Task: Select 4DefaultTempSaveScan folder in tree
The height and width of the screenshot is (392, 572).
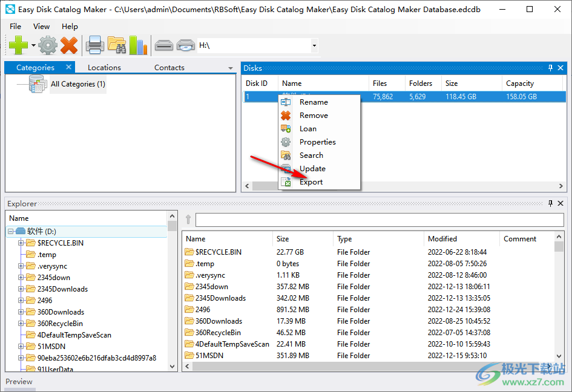Action: [x=74, y=335]
